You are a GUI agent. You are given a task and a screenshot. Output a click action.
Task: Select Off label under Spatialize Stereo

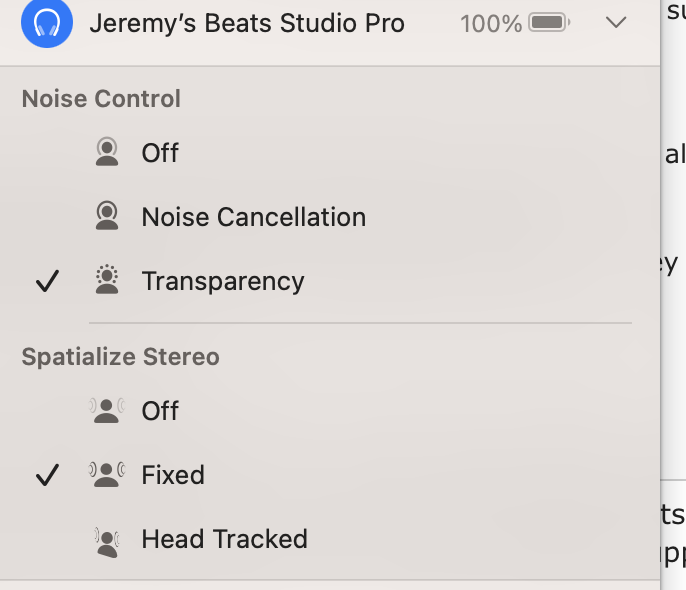160,411
